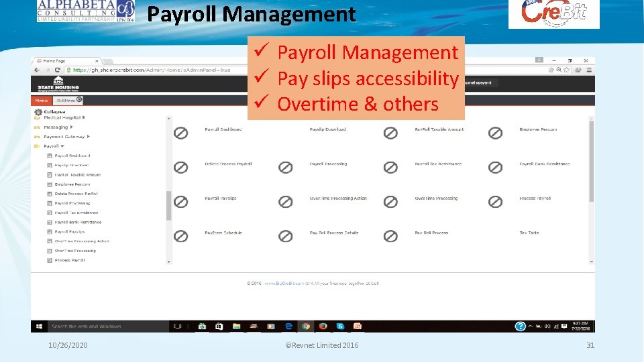644x362 pixels.
Task: Bookmark the page with the star icon
Action: [567, 70]
